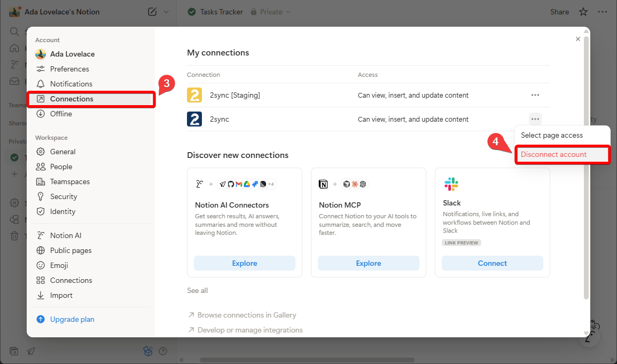
Task: Open more options for the 2sync connection
Action: 535,119
